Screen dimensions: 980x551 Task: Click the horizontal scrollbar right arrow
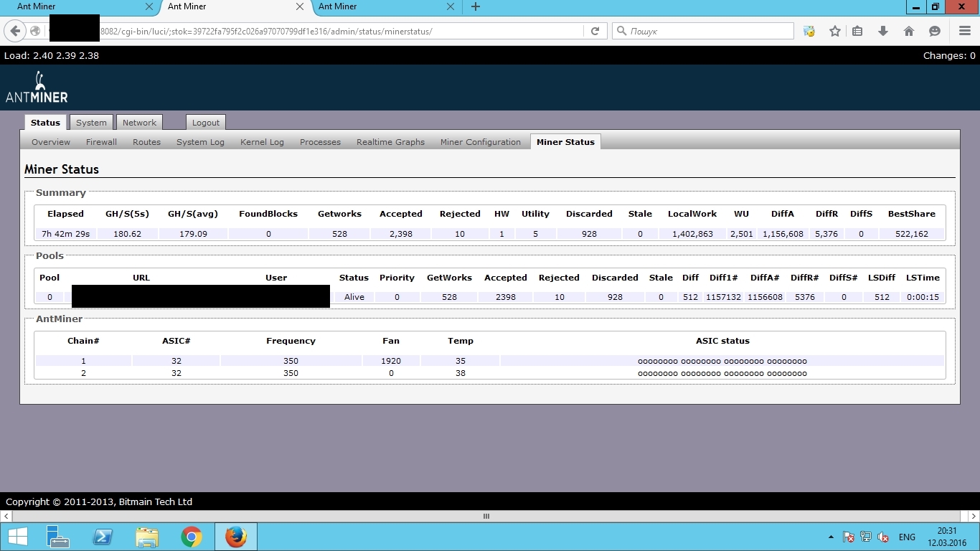[x=974, y=516]
